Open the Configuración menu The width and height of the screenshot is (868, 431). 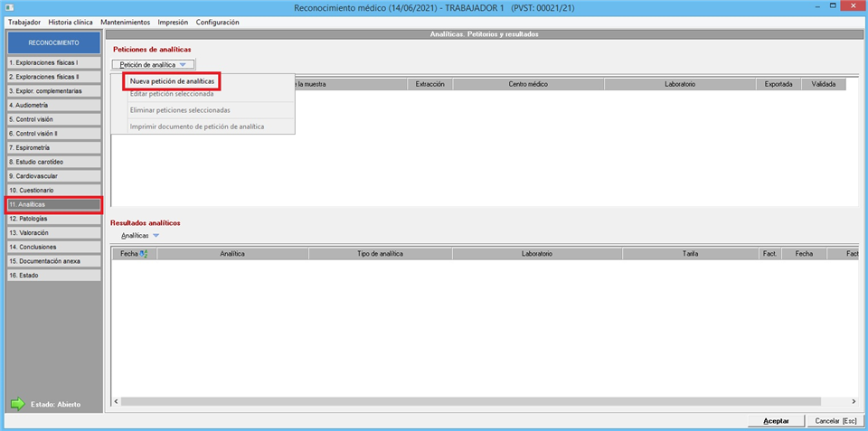point(217,22)
